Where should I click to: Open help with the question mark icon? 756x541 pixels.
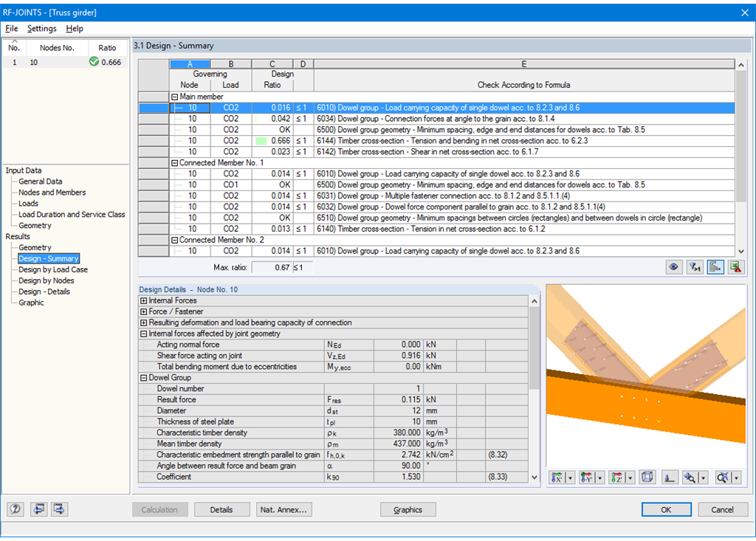coord(16,509)
